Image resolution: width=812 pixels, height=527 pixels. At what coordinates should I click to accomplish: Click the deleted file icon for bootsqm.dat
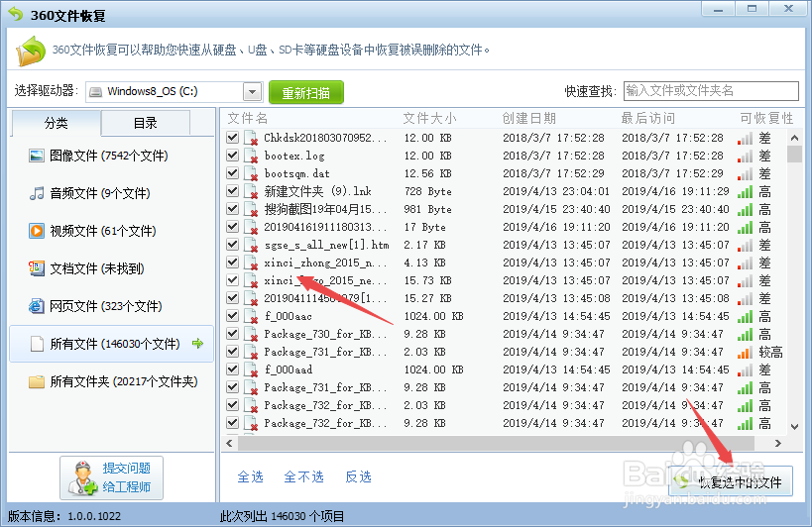(251, 173)
